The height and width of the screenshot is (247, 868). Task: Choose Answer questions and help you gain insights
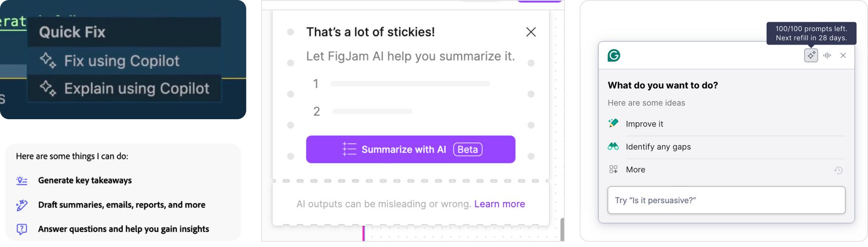(123, 229)
